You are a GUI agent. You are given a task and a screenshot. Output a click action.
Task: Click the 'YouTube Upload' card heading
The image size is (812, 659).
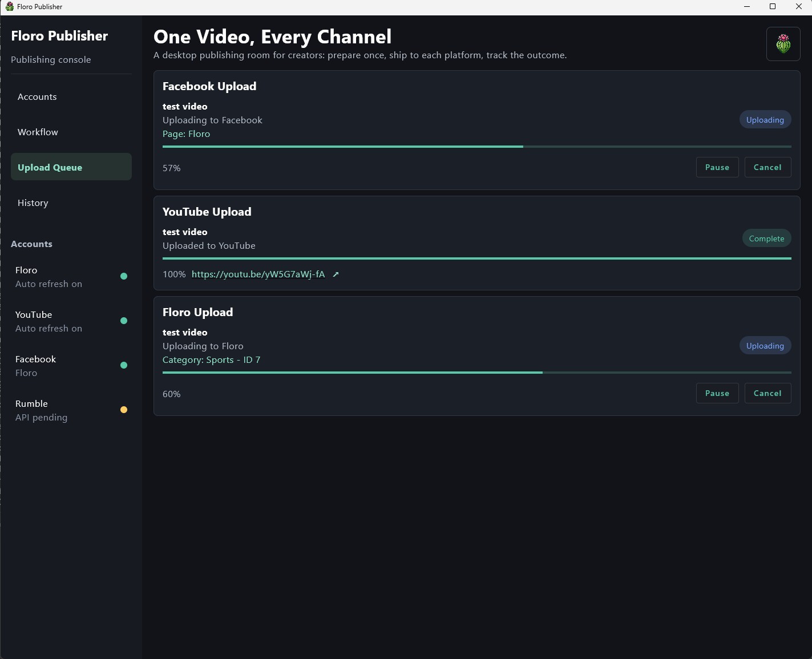pos(207,212)
